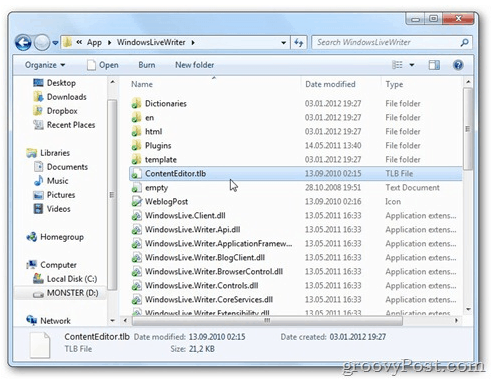Image resolution: width=491 pixels, height=379 pixels.
Task: Click the Computer icon in navigation pane
Action: [x=32, y=265]
